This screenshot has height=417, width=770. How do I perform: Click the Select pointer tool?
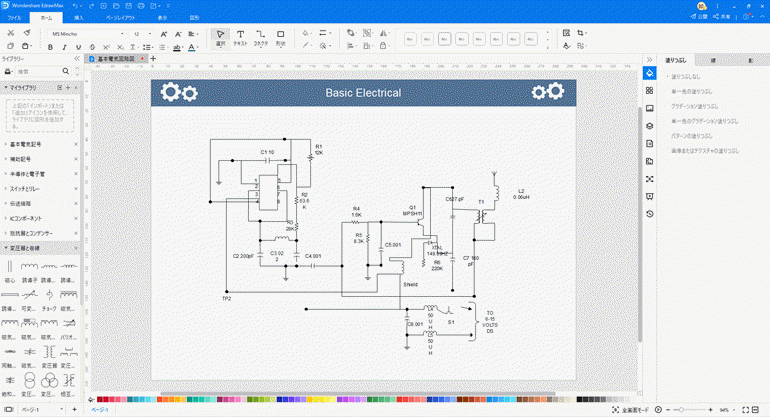click(x=220, y=38)
